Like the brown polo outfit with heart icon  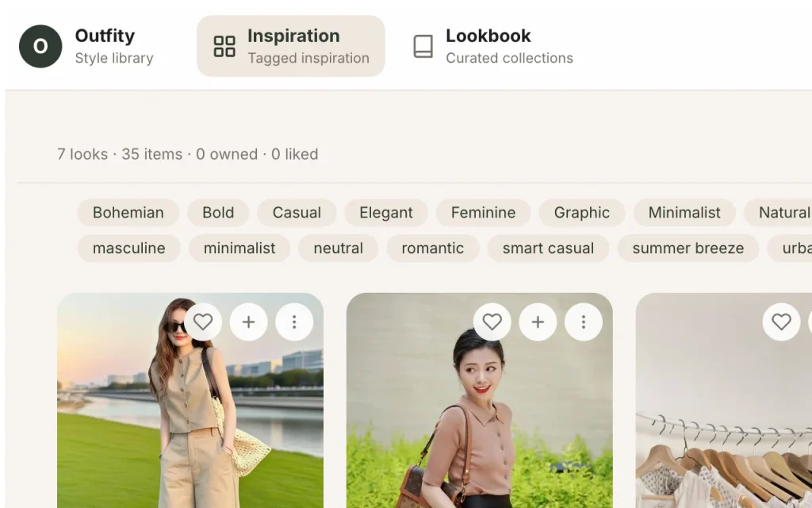click(x=492, y=322)
